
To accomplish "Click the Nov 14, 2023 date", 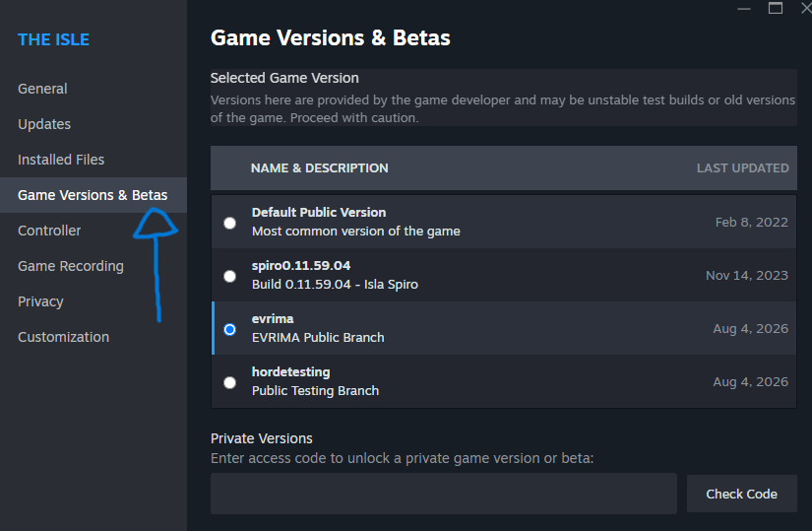I will point(747,276).
